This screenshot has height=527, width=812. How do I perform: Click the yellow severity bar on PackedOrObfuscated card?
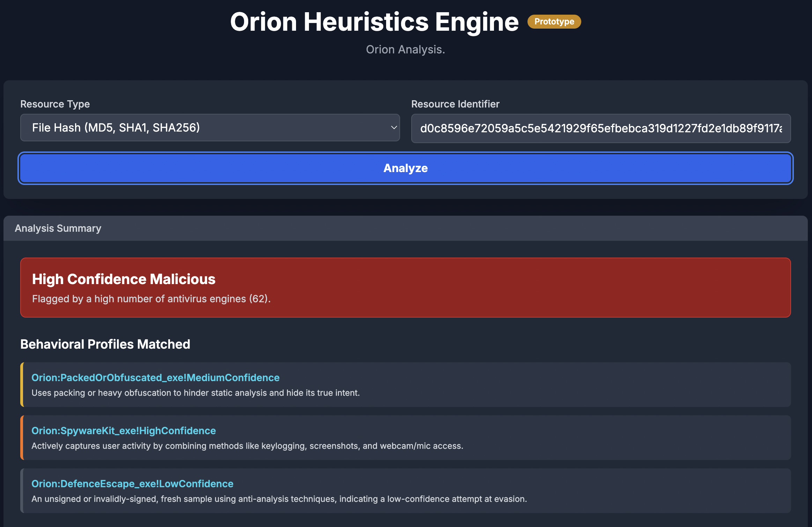point(22,385)
